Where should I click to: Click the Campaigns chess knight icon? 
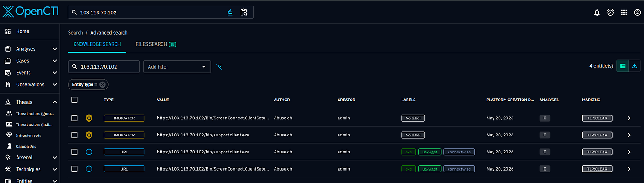[x=9, y=146]
